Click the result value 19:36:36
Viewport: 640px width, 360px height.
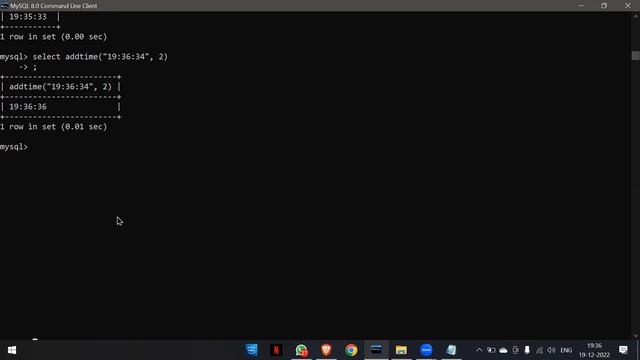click(28, 107)
